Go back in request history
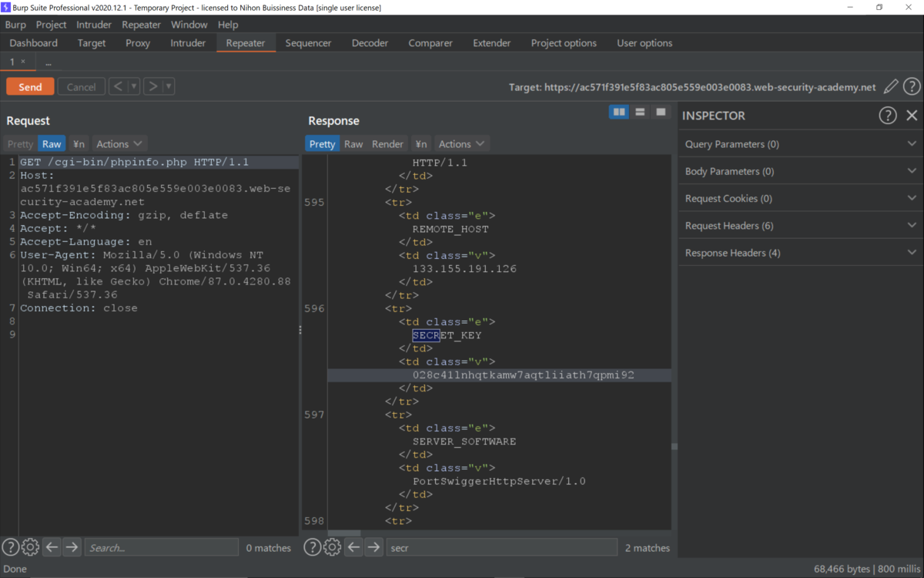Viewport: 924px width, 578px height. click(x=118, y=86)
